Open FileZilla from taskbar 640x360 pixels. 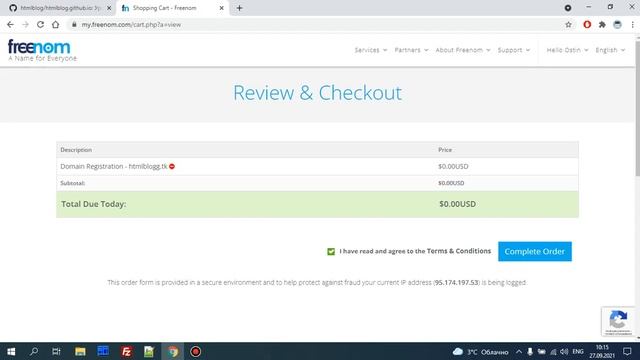[x=127, y=351]
